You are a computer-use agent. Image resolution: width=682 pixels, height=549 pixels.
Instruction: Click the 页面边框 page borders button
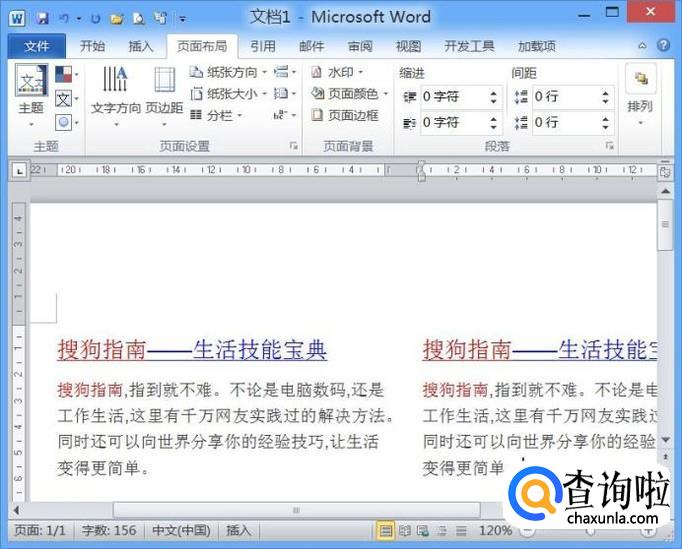pyautogui.click(x=345, y=115)
